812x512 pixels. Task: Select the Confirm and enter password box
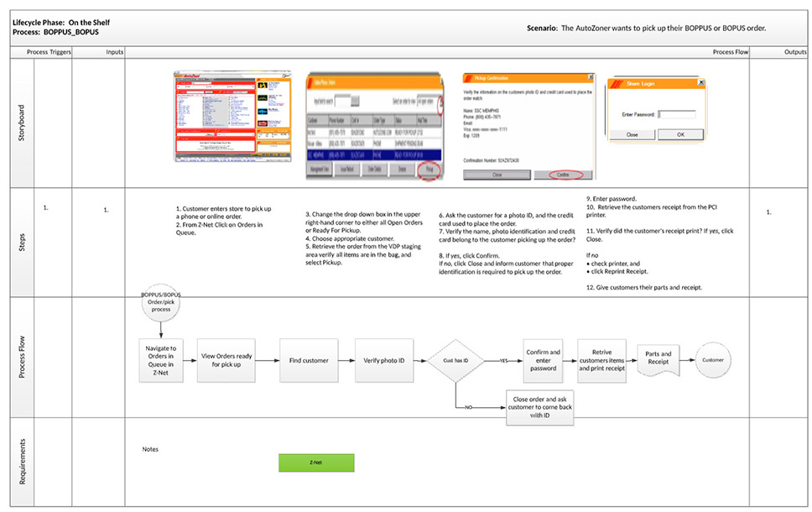point(543,360)
